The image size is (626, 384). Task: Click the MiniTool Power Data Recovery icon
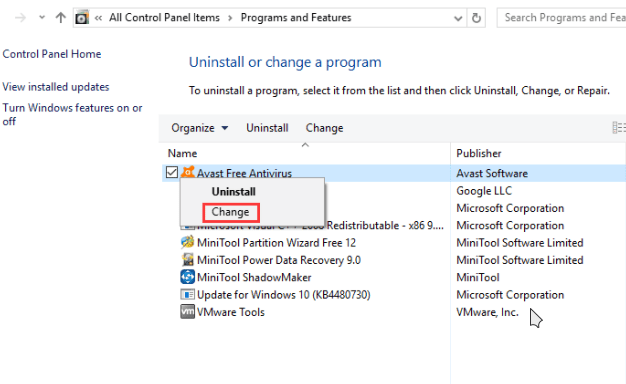pyautogui.click(x=187, y=260)
